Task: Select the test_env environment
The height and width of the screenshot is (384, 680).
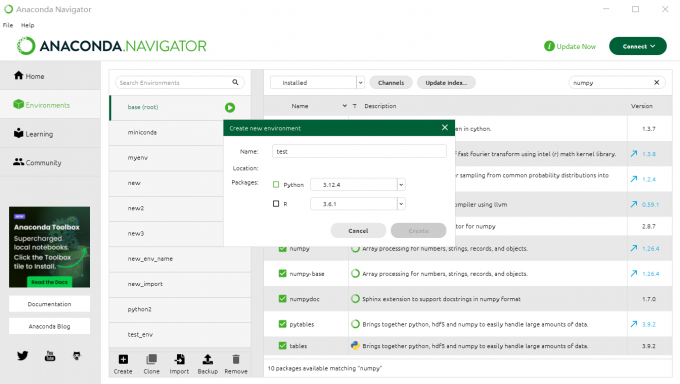Action: tap(180, 335)
